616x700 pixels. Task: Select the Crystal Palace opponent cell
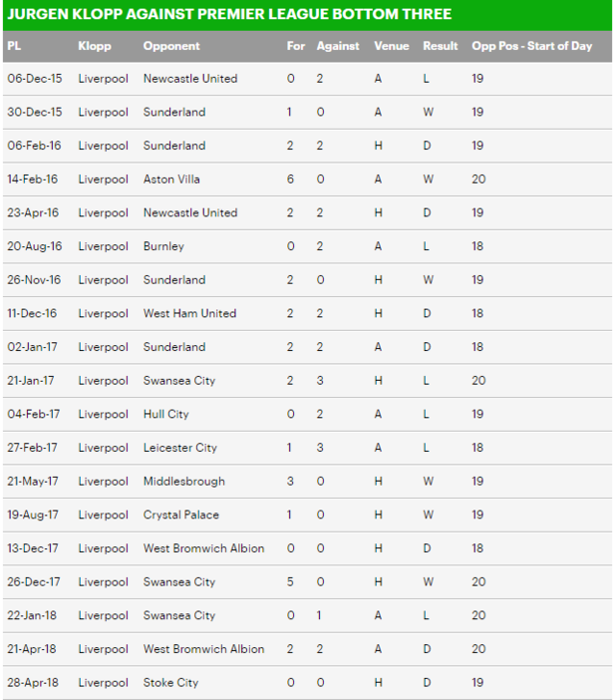coord(180,515)
